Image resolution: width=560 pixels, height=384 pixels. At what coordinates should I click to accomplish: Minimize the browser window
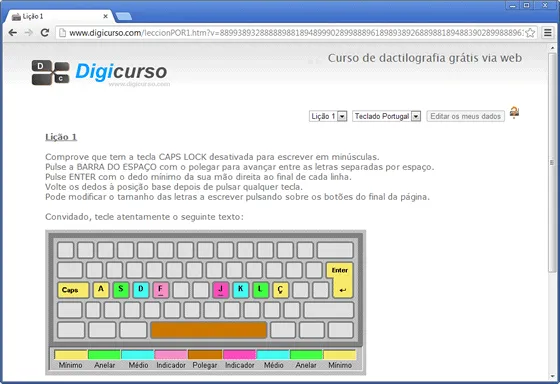(512, 5)
